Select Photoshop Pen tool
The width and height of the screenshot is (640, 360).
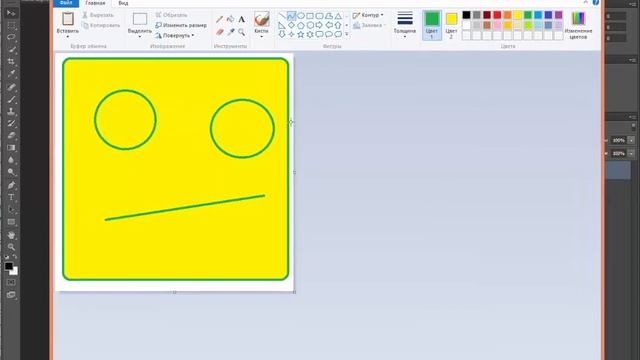(x=11, y=185)
